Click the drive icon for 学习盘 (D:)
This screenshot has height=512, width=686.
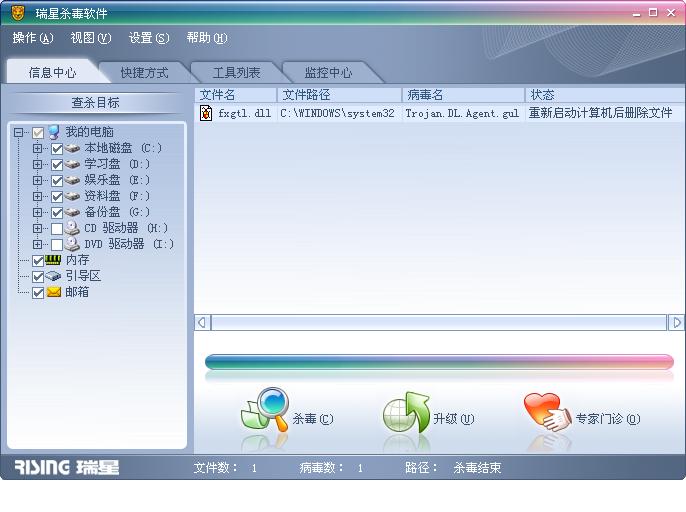(x=73, y=165)
